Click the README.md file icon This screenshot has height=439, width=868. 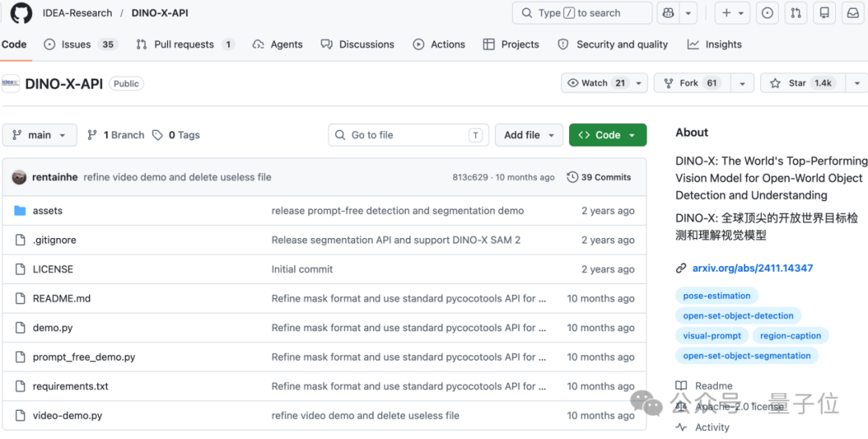20,299
